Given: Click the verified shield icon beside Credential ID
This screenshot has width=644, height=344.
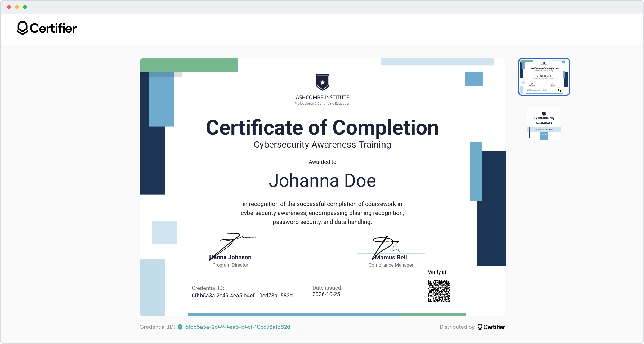Looking at the screenshot, I should 180,327.
